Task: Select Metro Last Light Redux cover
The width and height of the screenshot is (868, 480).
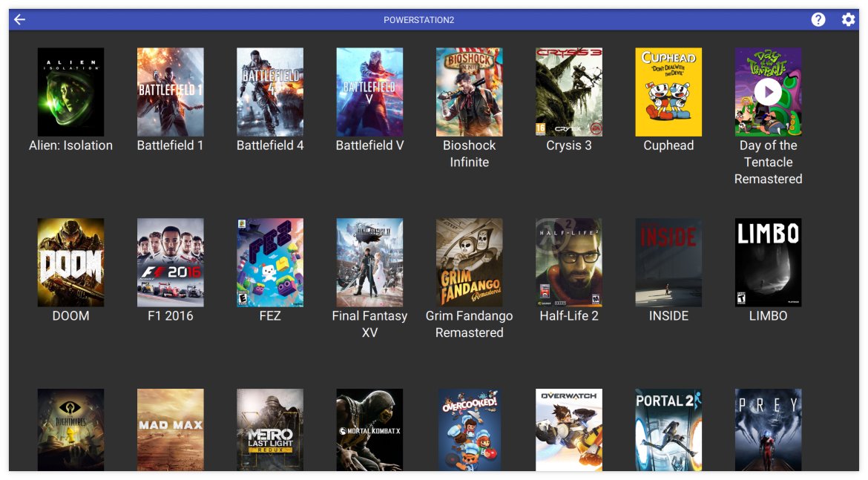Action: tap(270, 430)
